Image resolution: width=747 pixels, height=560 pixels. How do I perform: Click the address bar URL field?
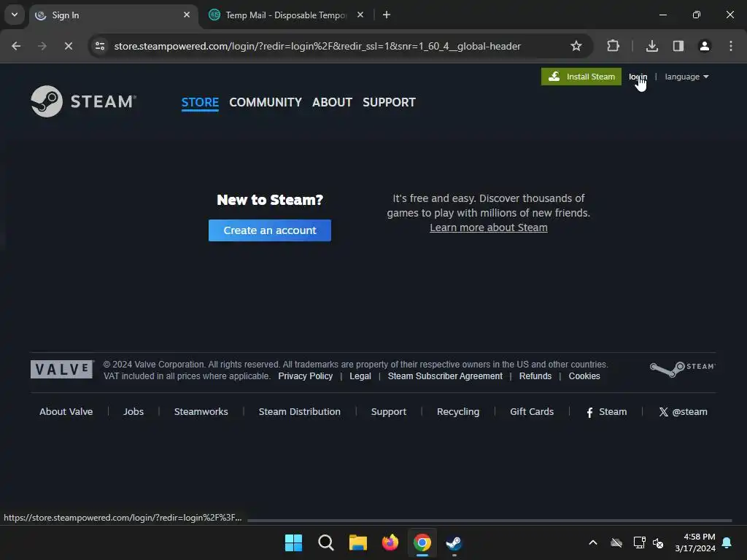tap(317, 46)
